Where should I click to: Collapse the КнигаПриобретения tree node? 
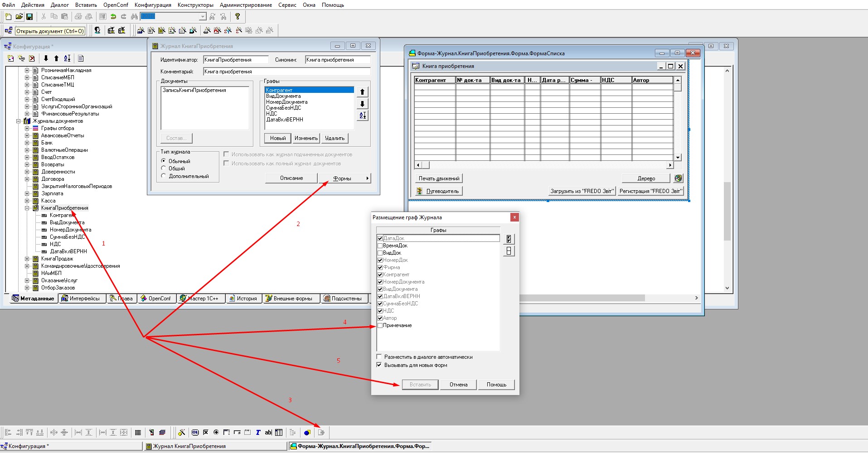(27, 208)
